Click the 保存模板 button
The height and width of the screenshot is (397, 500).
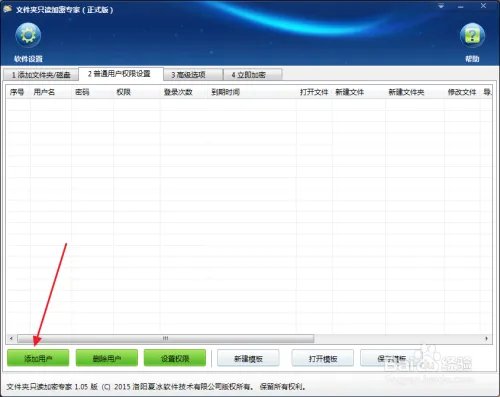(x=391, y=358)
